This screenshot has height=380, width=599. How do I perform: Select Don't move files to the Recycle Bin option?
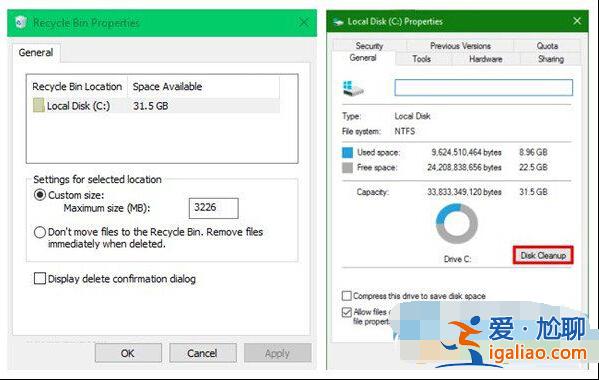(x=40, y=232)
